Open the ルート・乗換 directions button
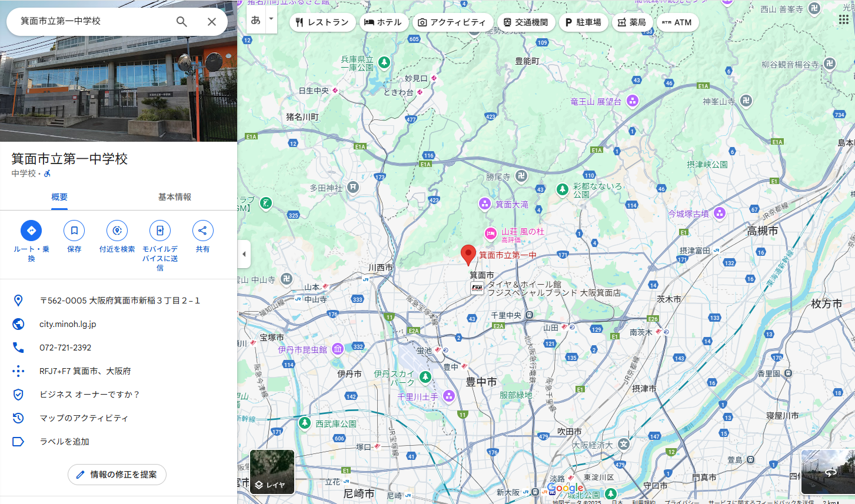 [x=31, y=231]
